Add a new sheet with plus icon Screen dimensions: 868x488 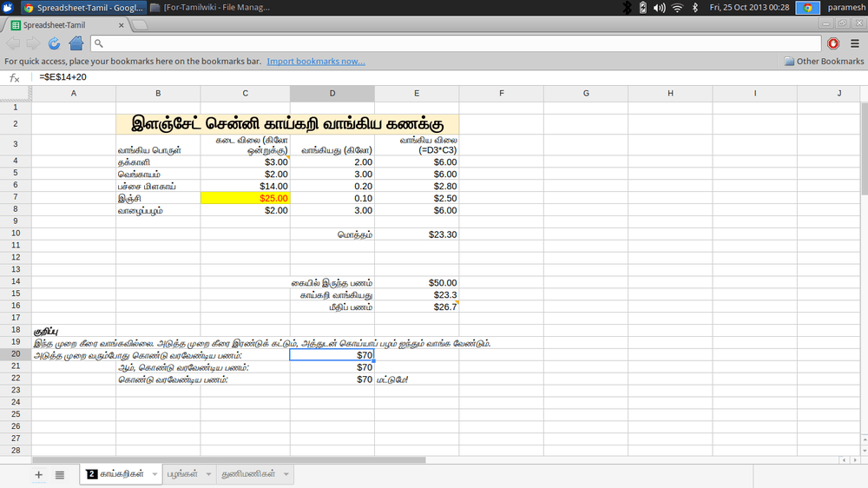click(38, 475)
